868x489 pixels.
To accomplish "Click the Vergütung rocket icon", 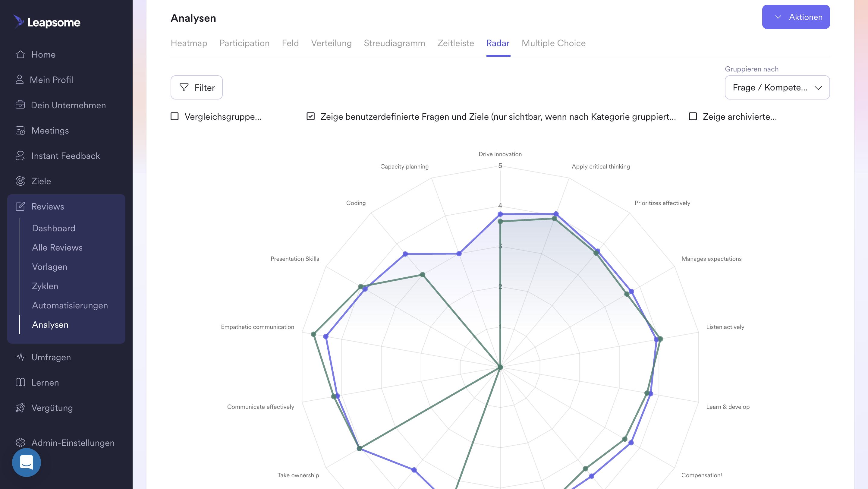I will point(20,407).
